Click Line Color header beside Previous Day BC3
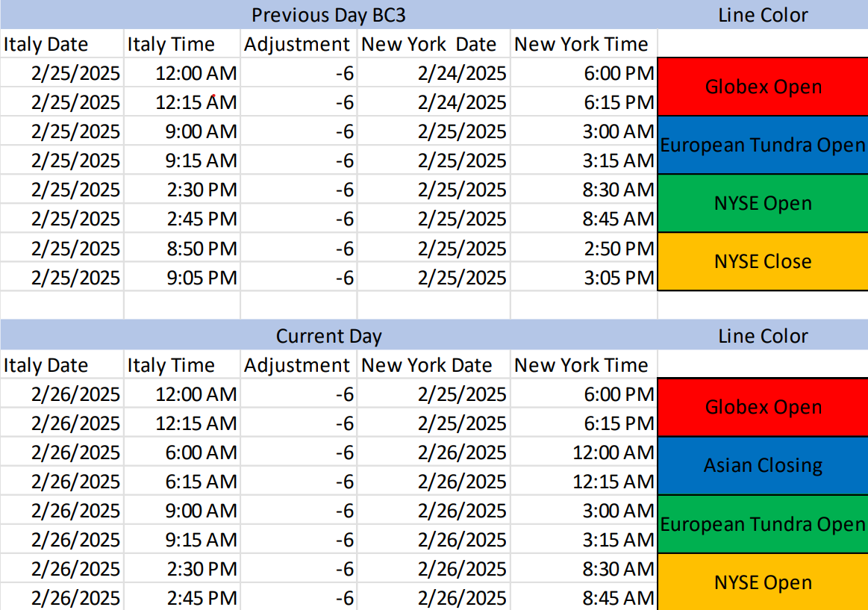This screenshot has height=610, width=868. (x=762, y=15)
